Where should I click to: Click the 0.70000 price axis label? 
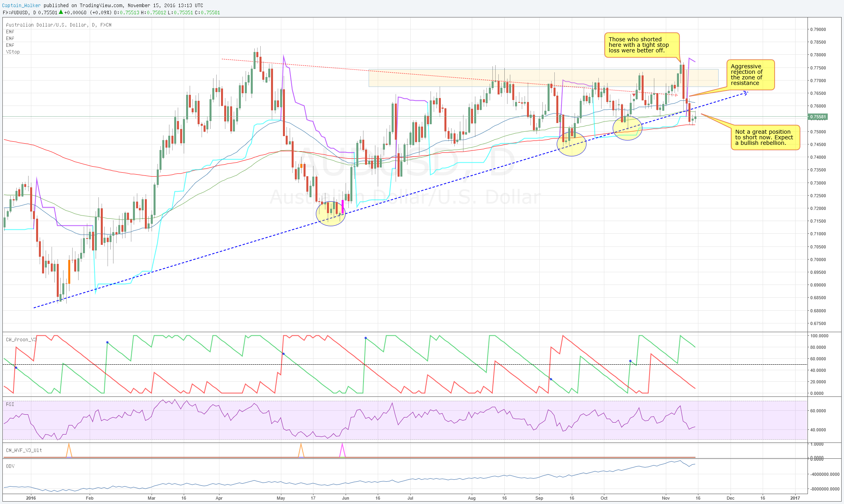coord(818,260)
